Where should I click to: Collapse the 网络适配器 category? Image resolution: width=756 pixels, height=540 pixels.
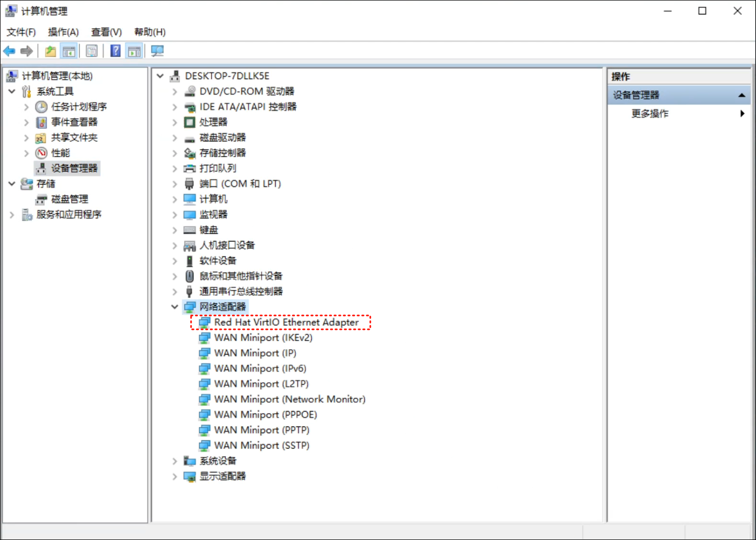point(175,307)
